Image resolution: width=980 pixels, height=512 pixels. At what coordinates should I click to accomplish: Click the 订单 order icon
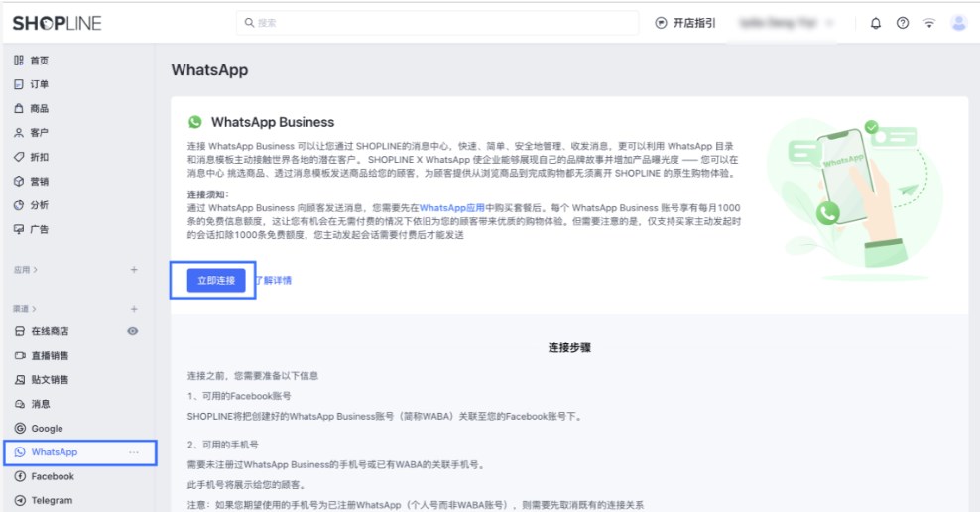tap(19, 84)
